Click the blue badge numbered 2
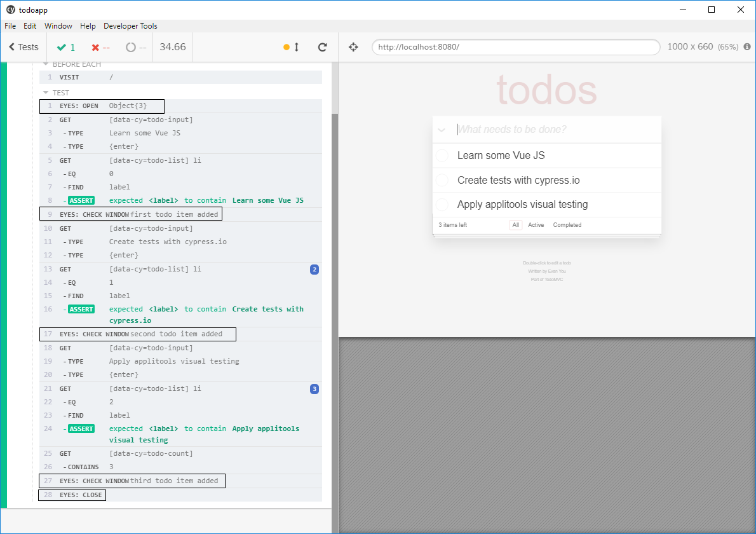This screenshot has width=756, height=534. pos(314,270)
